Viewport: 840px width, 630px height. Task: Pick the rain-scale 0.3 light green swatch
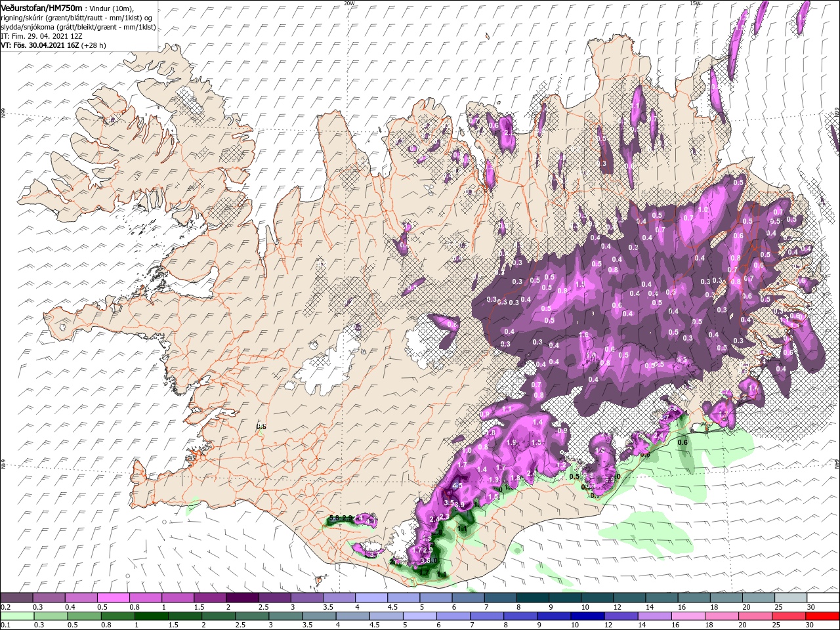pyautogui.click(x=49, y=616)
